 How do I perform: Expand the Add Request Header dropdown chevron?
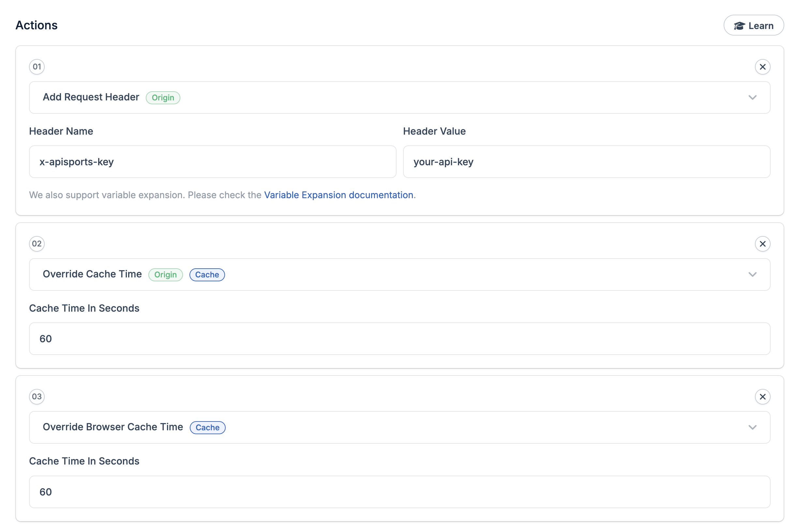pos(752,97)
